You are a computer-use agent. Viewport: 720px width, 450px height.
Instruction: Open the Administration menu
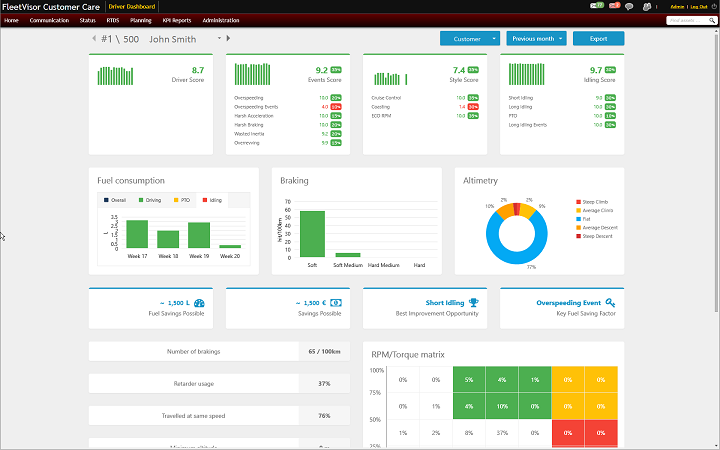click(221, 20)
